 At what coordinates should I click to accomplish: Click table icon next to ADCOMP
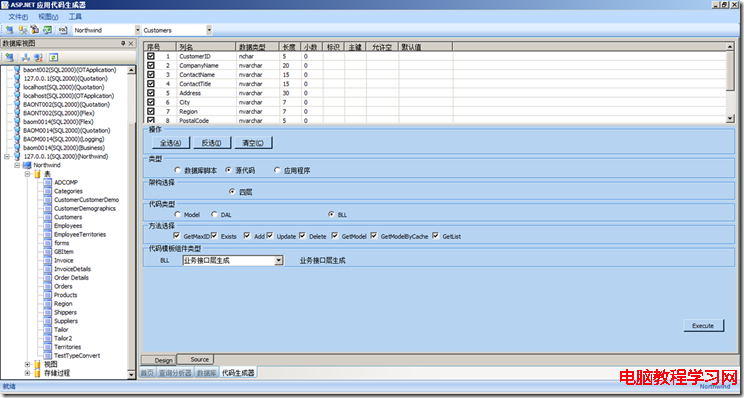47,182
